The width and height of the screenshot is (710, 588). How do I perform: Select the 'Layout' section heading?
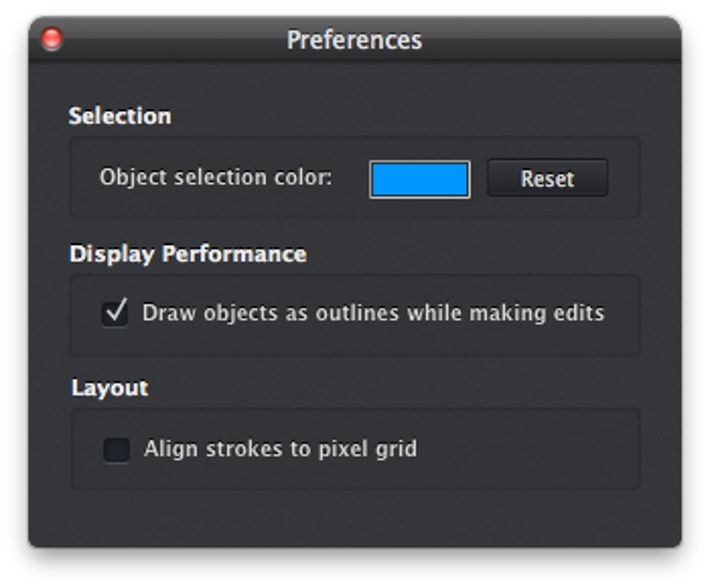(x=110, y=388)
